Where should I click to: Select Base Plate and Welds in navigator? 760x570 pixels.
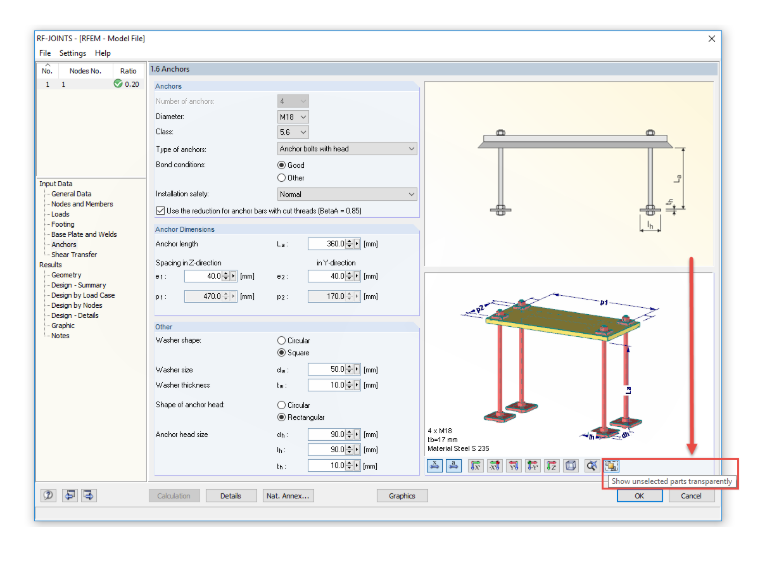[84, 234]
